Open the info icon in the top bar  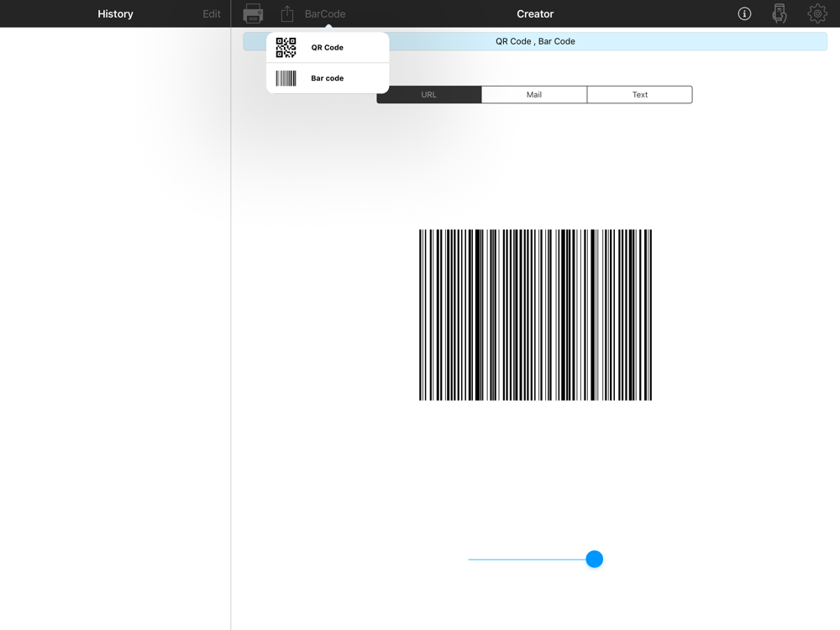pyautogui.click(x=744, y=13)
